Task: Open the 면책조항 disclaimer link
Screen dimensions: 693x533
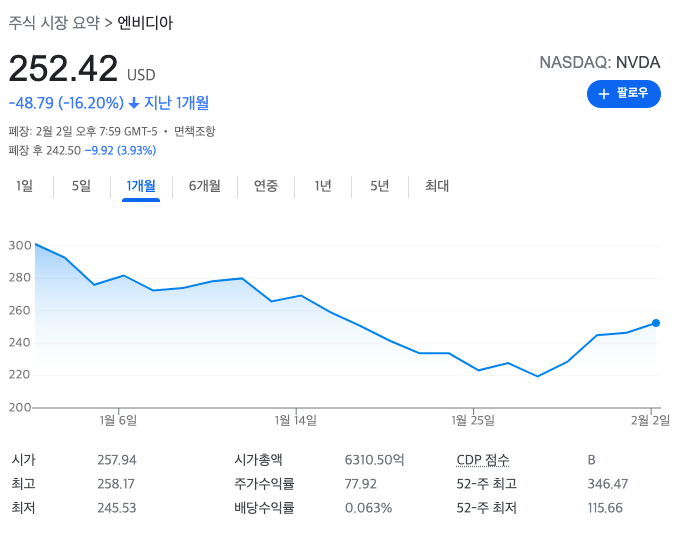Action: pyautogui.click(x=194, y=131)
